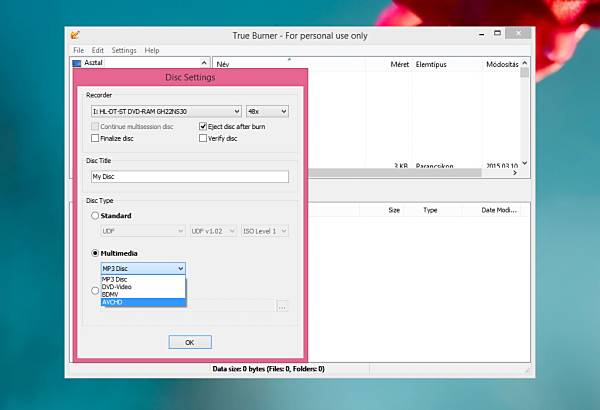
Task: Choose AVCHD from the multimedia list
Action: point(143,302)
